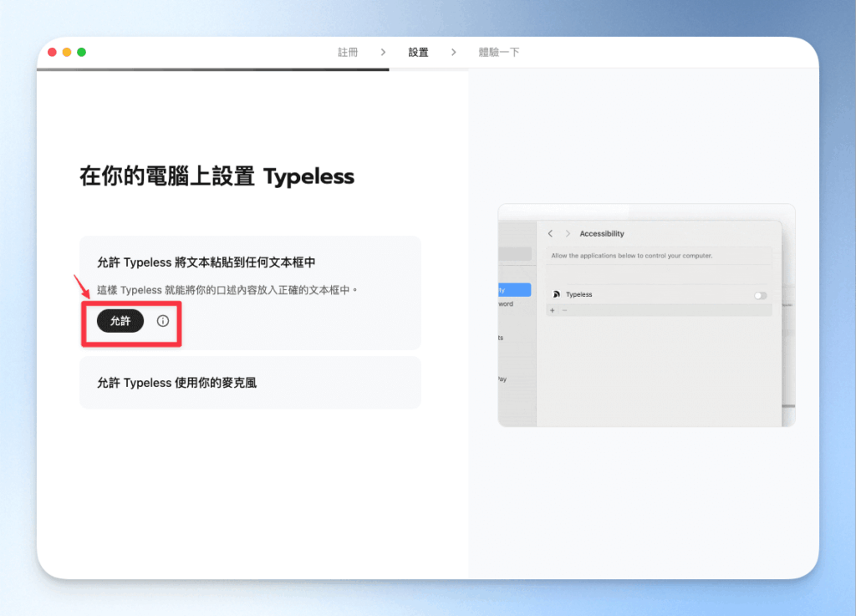Click the Accessibility settings preview screenshot
This screenshot has height=616, width=856.
tap(646, 315)
